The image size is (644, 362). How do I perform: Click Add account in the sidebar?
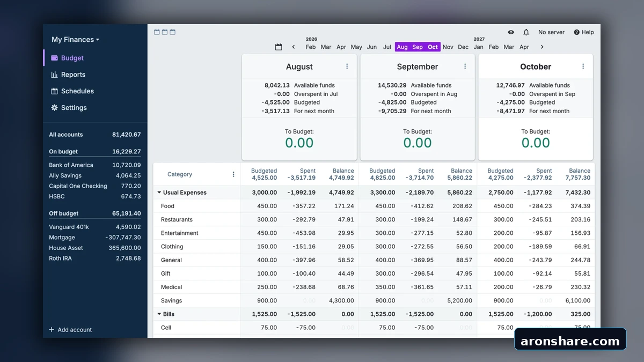pos(70,330)
